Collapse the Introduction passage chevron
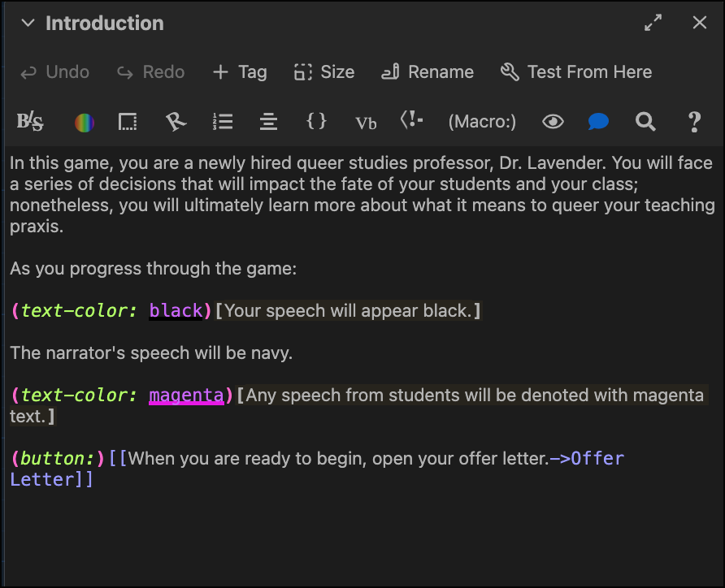The height and width of the screenshot is (588, 725). coord(28,24)
